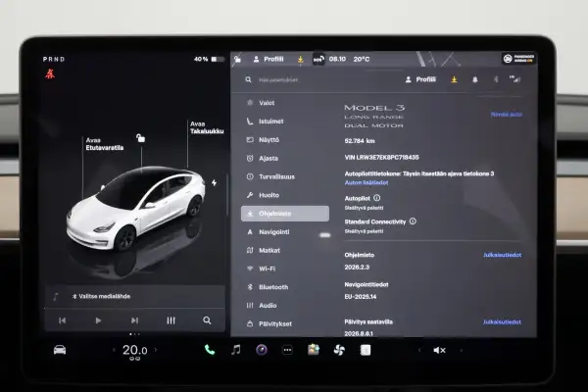
Task: Unmute the volume speaker icon
Action: 439,351
